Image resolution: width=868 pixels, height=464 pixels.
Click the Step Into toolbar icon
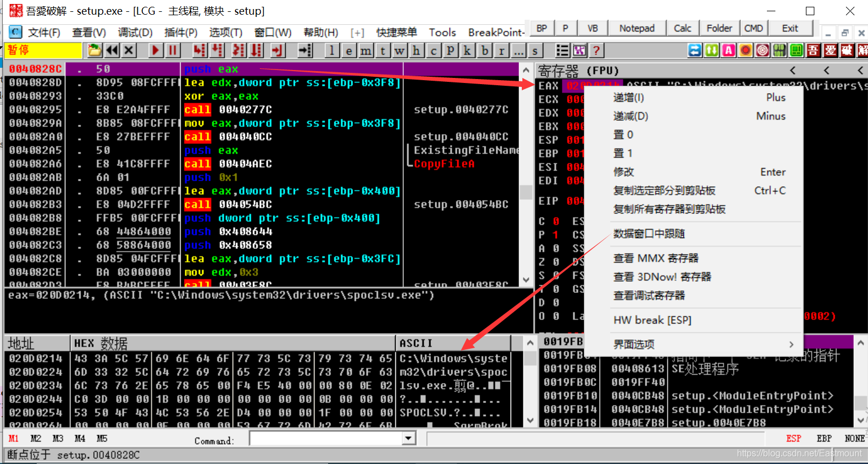click(x=199, y=50)
